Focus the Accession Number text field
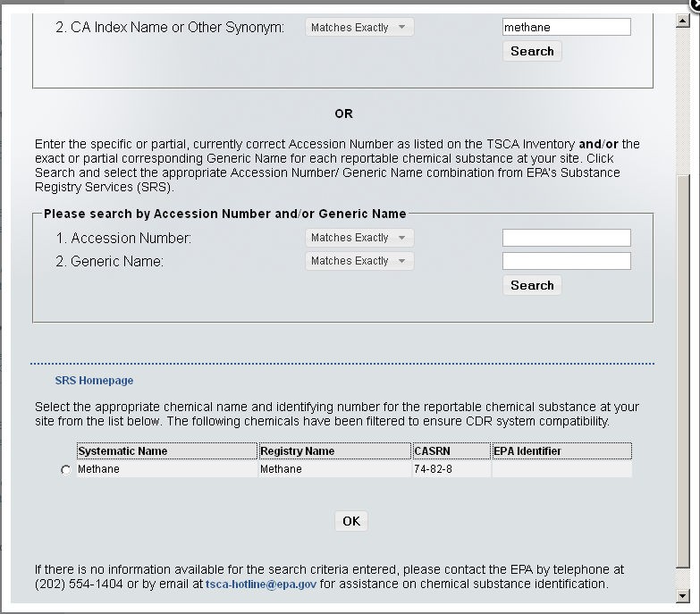The image size is (700, 614). point(566,238)
